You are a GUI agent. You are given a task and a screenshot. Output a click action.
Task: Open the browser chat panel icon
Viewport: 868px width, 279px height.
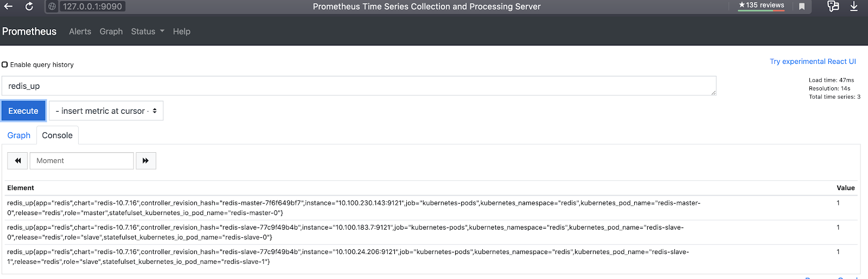833,6
